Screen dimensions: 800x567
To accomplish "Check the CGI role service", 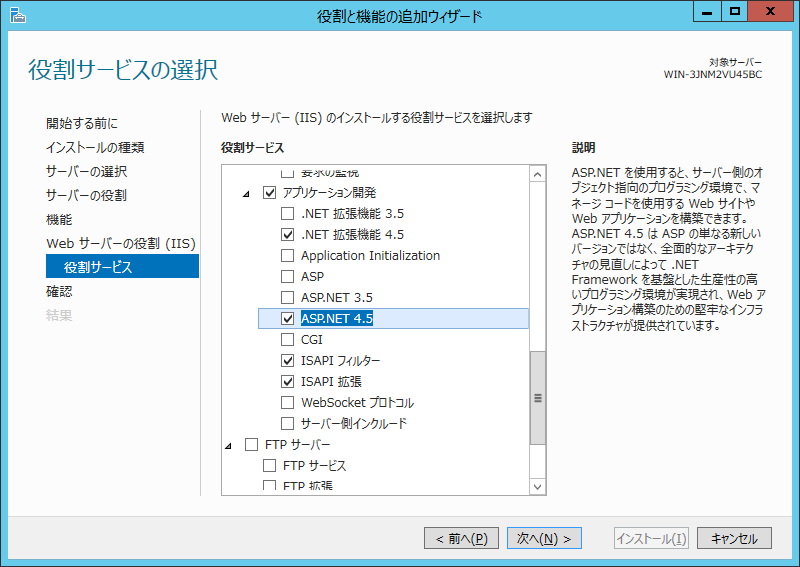I will click(x=288, y=339).
